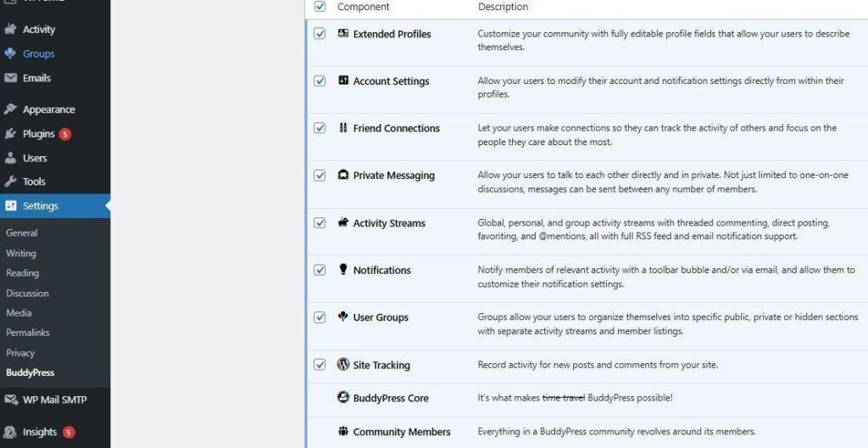Screen dimensions: 868x448
Task: Toggle the select-all Component checkbox
Action: pyautogui.click(x=320, y=7)
